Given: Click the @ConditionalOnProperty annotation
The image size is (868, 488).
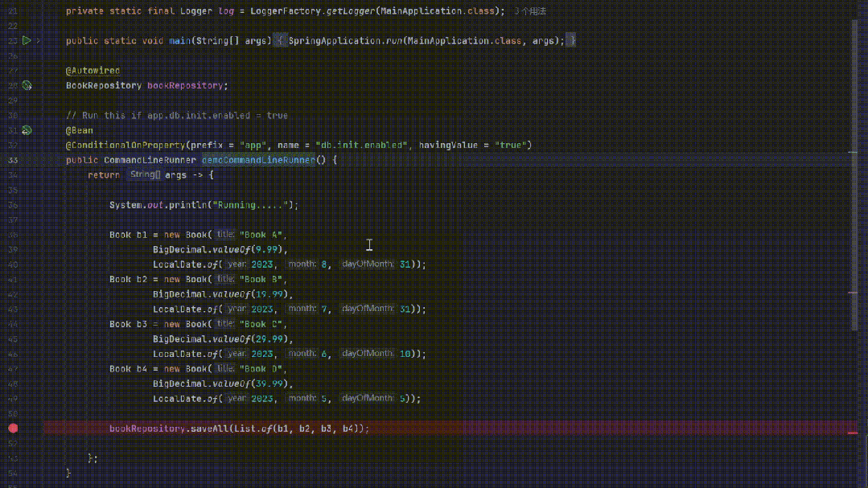Looking at the screenshot, I should point(125,145).
